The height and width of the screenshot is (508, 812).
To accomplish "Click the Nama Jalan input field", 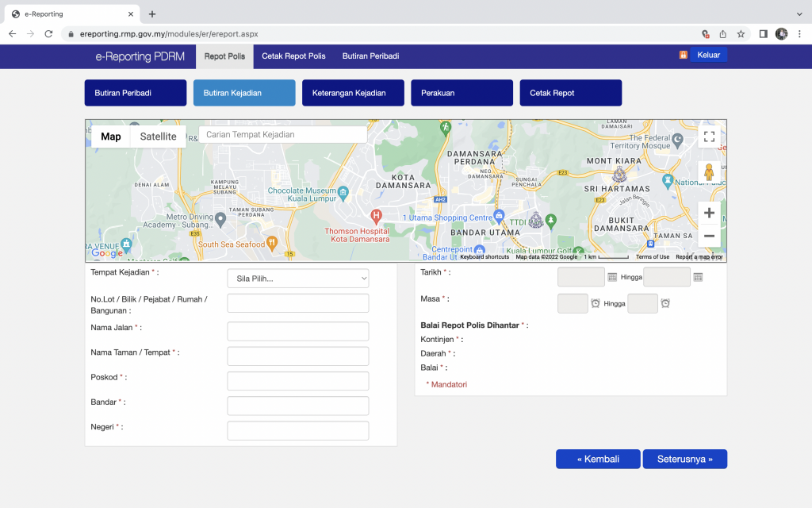I will point(298,331).
